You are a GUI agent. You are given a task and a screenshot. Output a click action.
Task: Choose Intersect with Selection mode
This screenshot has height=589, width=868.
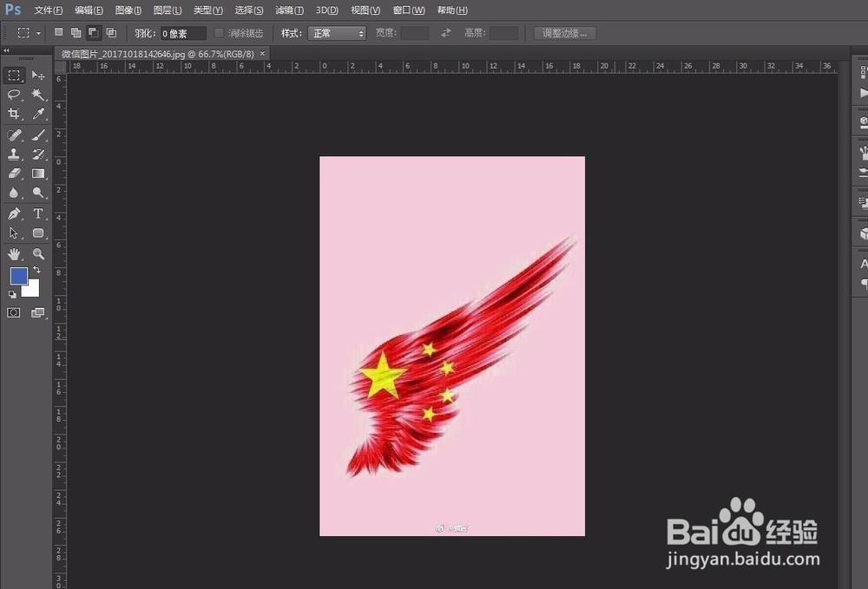click(x=111, y=33)
